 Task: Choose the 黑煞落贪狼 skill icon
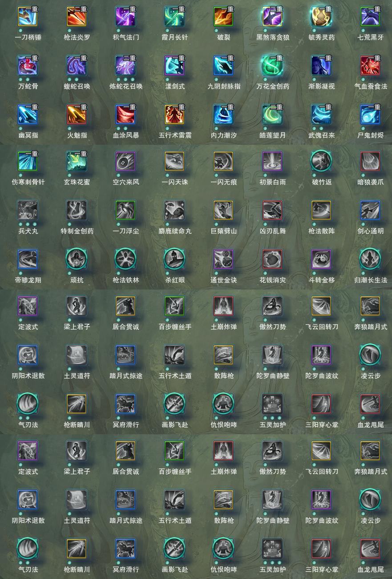point(272,17)
